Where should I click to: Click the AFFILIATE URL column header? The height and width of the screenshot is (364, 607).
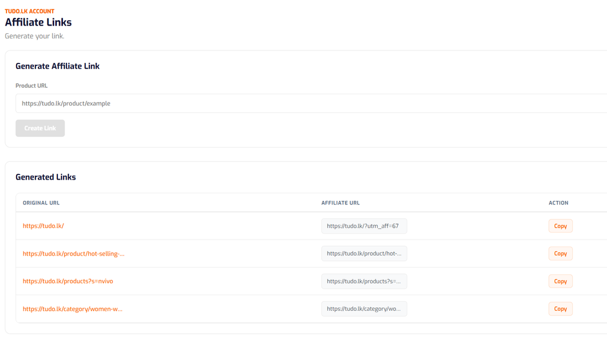340,203
